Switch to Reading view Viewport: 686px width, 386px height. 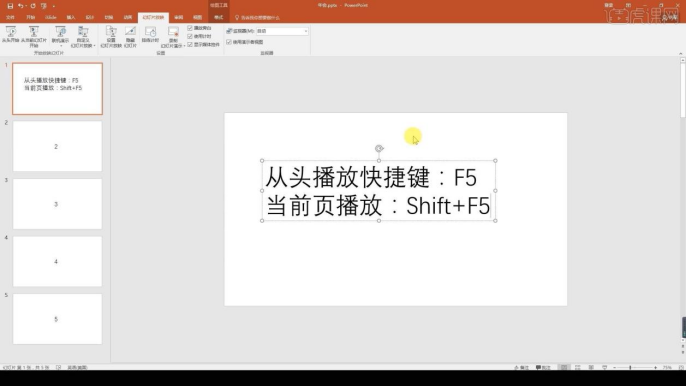(x=591, y=368)
